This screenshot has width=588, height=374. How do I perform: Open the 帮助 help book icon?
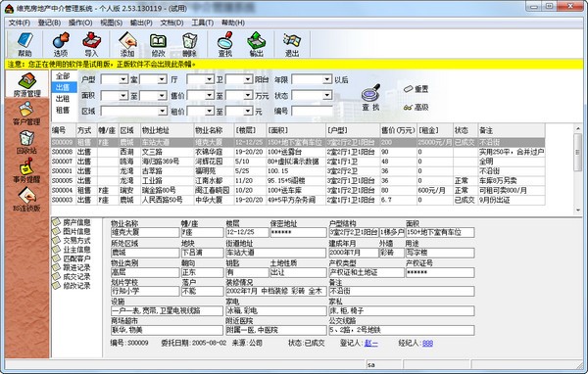click(x=25, y=44)
